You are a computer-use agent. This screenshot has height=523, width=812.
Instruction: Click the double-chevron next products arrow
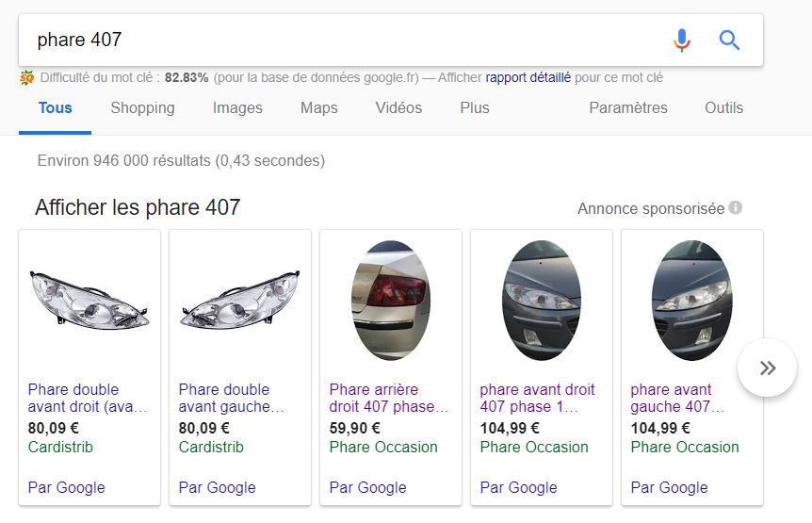(x=767, y=368)
